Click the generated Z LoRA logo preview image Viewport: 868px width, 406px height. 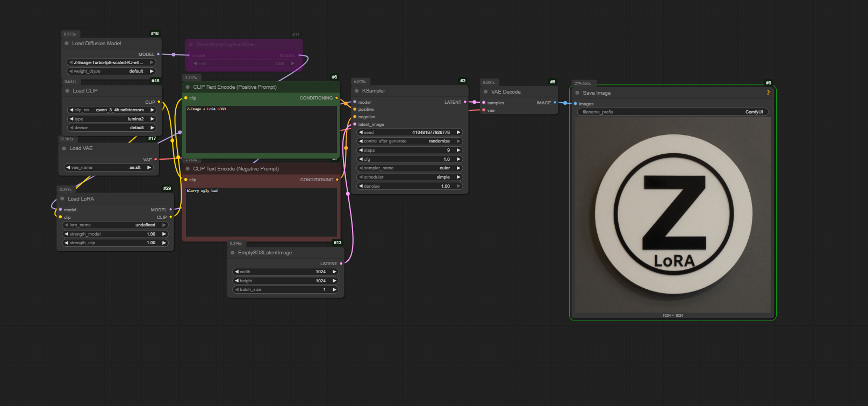coord(673,215)
